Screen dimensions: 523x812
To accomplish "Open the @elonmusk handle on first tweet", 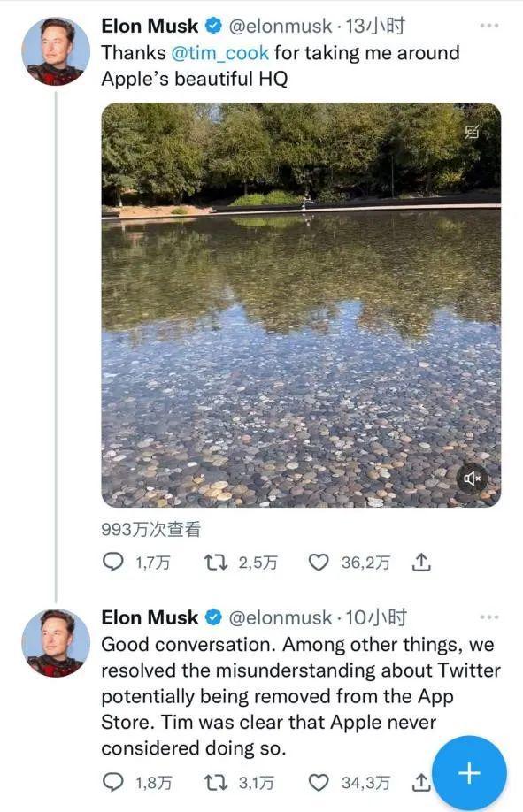I will click(x=280, y=26).
